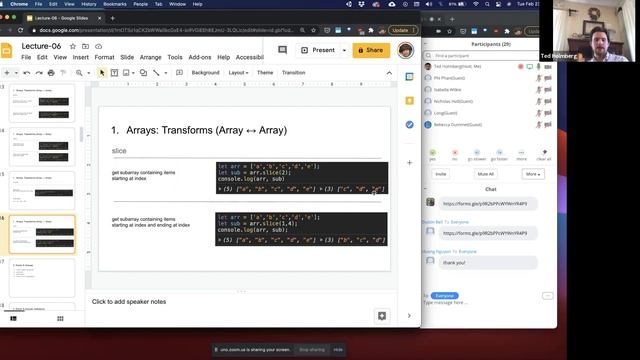Screen dimensions: 640x360
Task: Open Insert menu in Slides
Action: (80, 57)
